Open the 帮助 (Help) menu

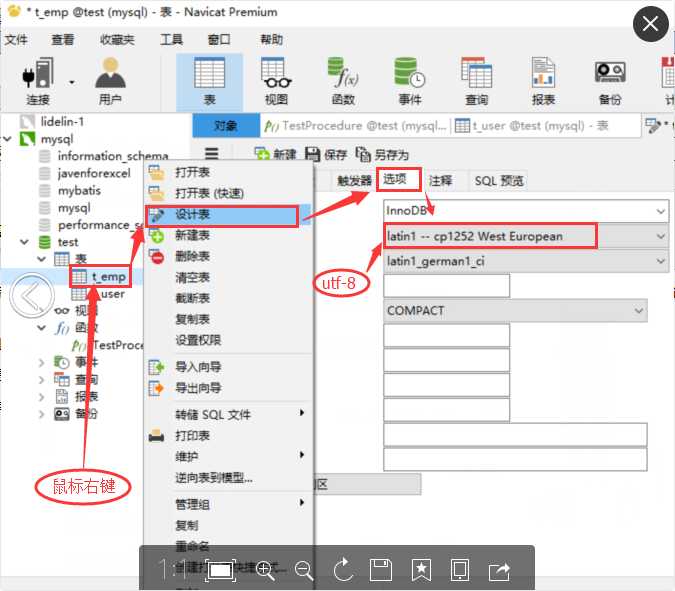(272, 40)
